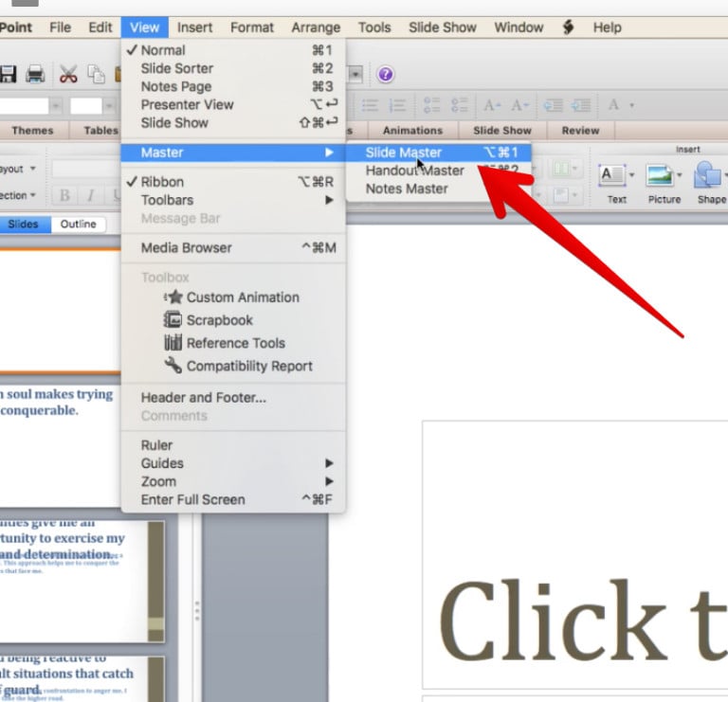
Task: Toggle the Ruler menu item
Action: click(x=233, y=445)
